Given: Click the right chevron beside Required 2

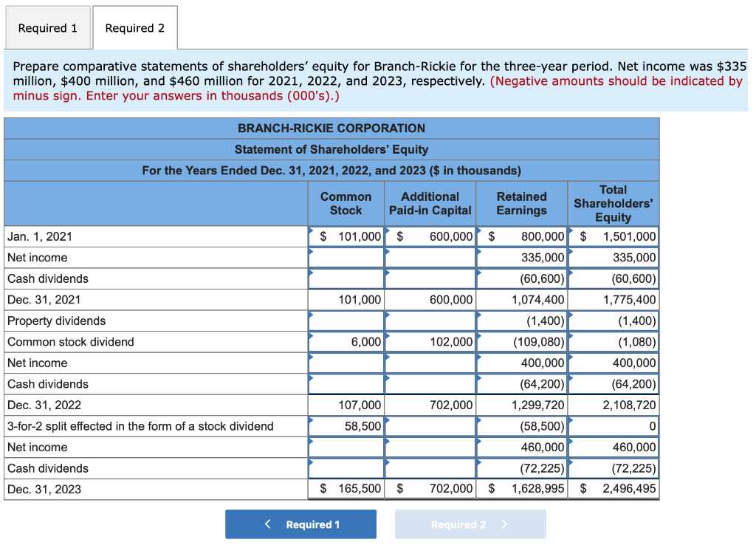Looking at the screenshot, I should tap(503, 524).
